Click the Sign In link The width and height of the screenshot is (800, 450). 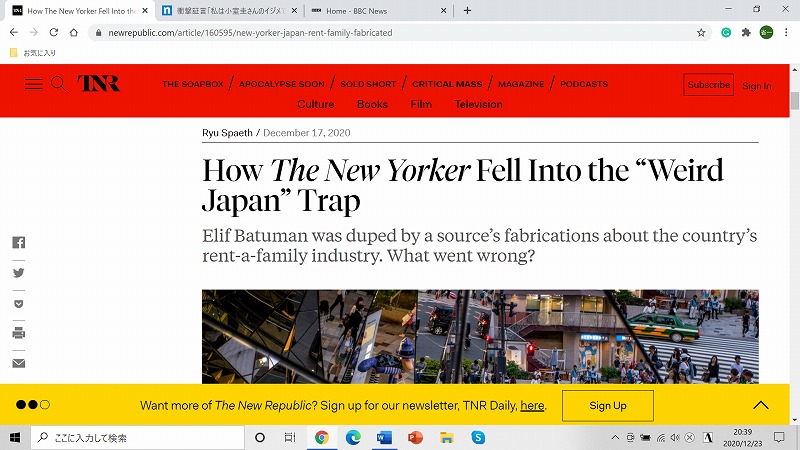tap(757, 86)
